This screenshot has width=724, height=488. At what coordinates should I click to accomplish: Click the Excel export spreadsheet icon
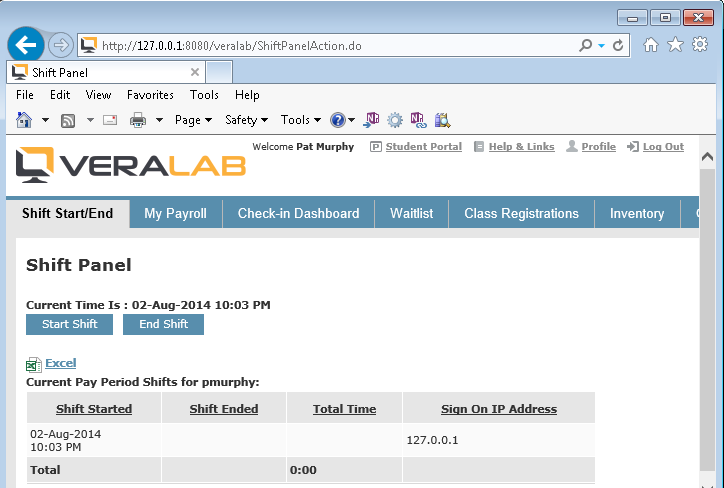tap(34, 364)
